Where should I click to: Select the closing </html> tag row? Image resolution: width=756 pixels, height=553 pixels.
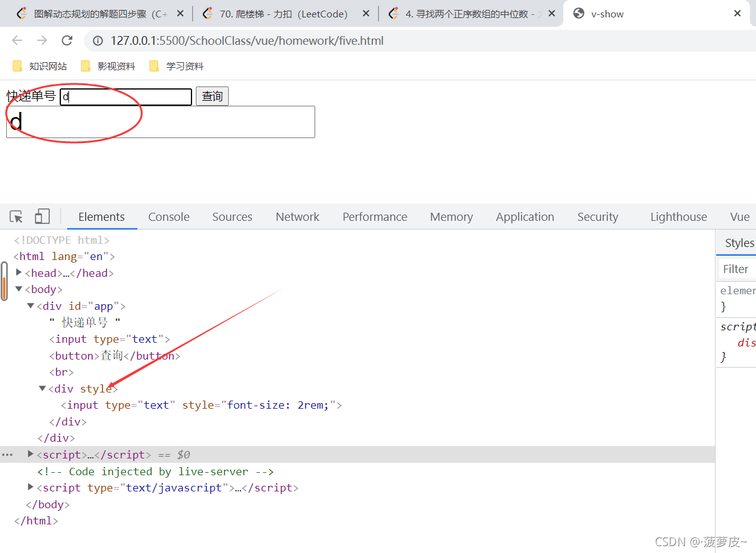(x=36, y=521)
